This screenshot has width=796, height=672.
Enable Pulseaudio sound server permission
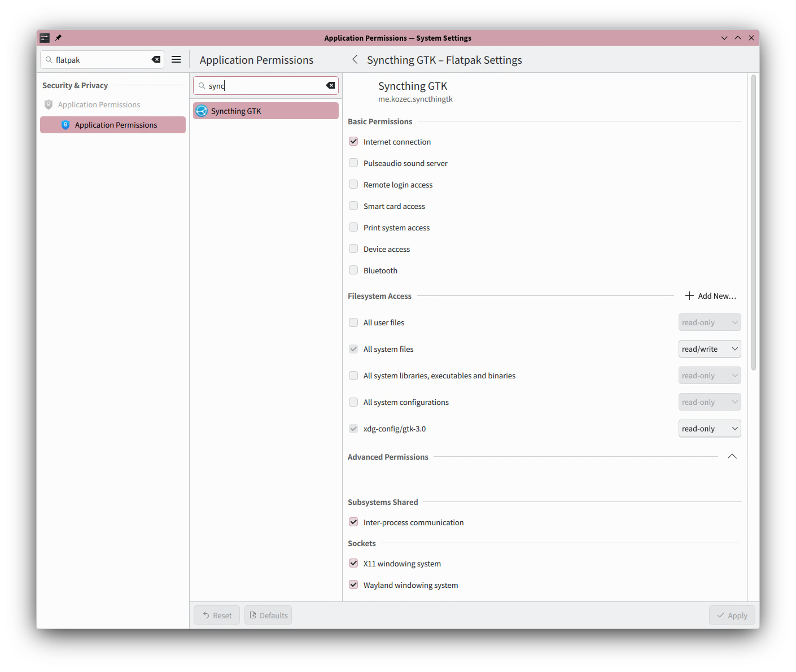(x=353, y=163)
